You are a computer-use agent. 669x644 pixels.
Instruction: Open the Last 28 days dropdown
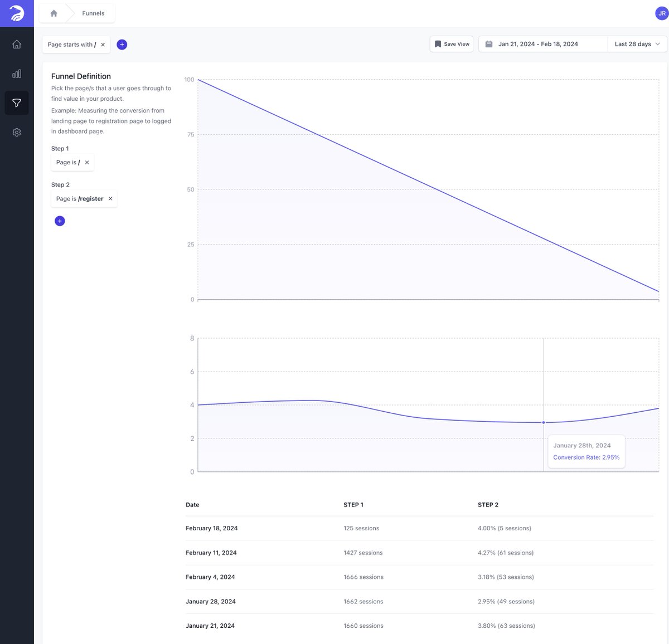[x=637, y=44]
